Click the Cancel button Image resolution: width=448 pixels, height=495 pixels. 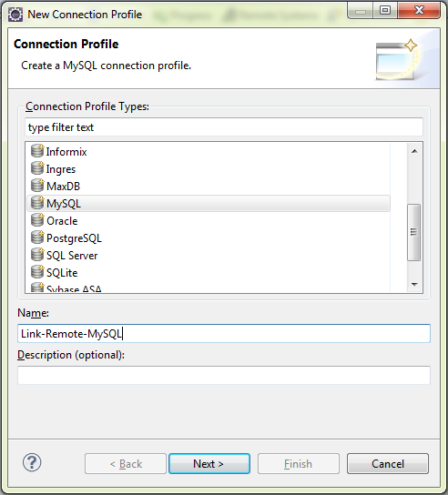tap(388, 464)
